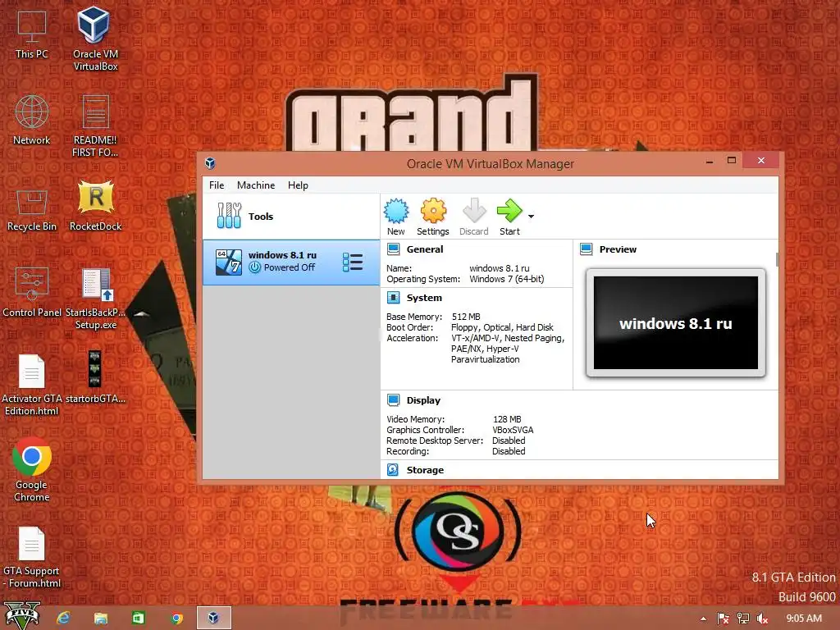The image size is (840, 630).
Task: Click the 9:05 AM taskbar clock
Action: pos(804,619)
